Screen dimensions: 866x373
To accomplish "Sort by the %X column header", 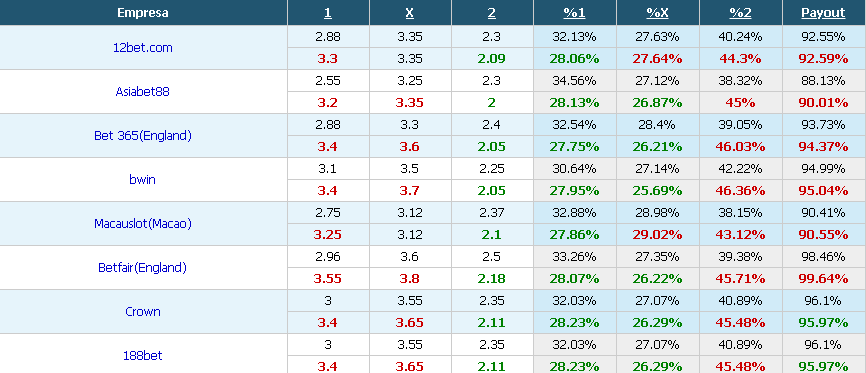I will [x=657, y=13].
